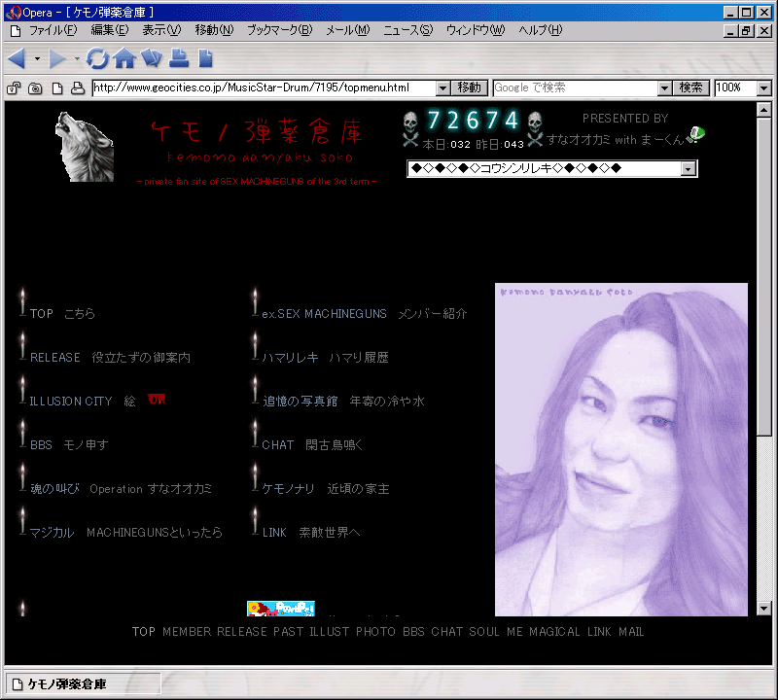The height and width of the screenshot is (700, 778).
Task: Open the メール(M) menu
Action: click(x=348, y=30)
